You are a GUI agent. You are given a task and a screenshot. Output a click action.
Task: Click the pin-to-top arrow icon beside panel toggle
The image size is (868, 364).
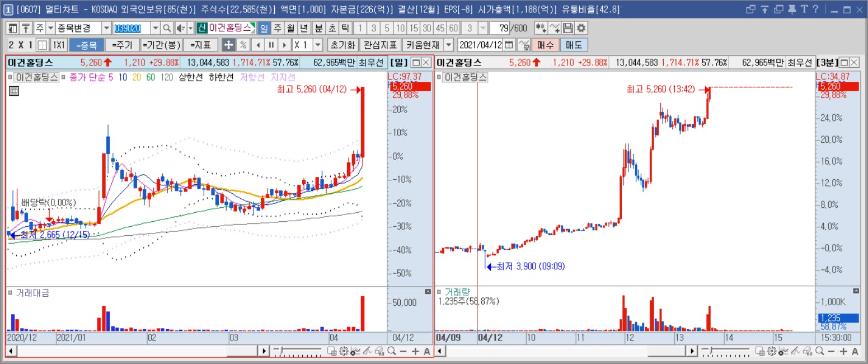click(x=26, y=28)
